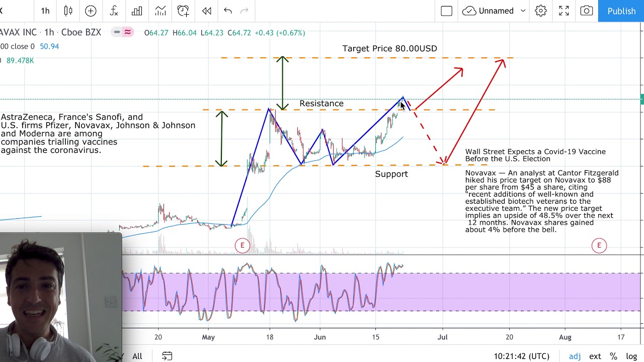Open the fx indicators dialog
The height and width of the screenshot is (362, 644).
tap(114, 11)
